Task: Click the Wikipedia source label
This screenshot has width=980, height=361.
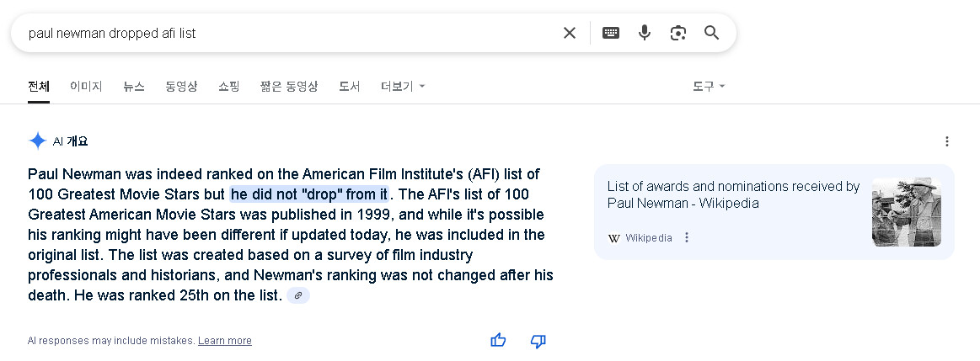Action: tap(649, 238)
